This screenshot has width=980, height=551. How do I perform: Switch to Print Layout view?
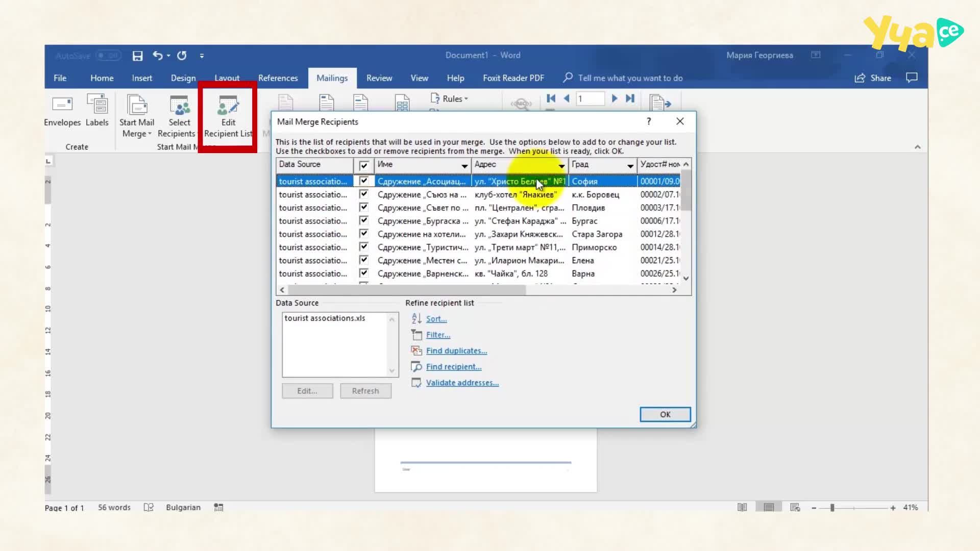[769, 507]
